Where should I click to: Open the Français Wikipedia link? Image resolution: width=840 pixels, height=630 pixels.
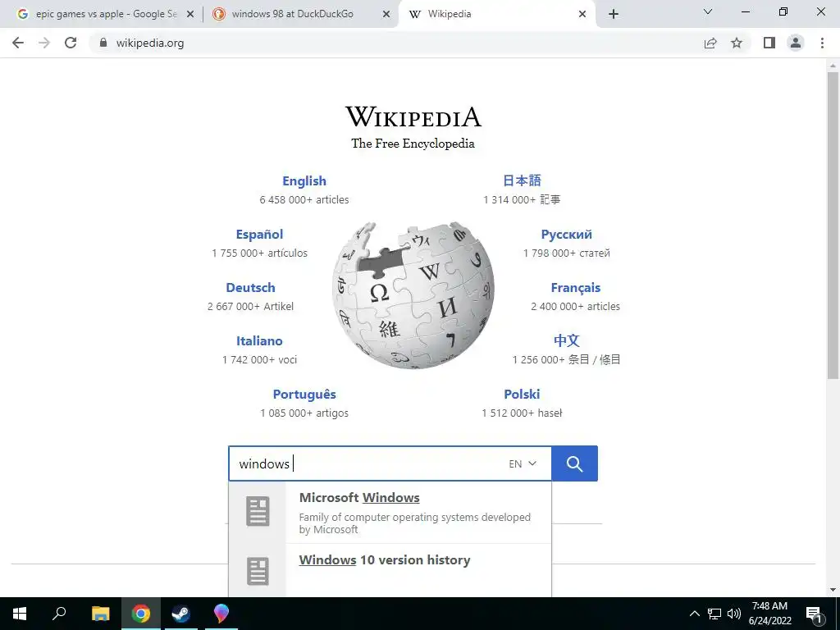(575, 288)
